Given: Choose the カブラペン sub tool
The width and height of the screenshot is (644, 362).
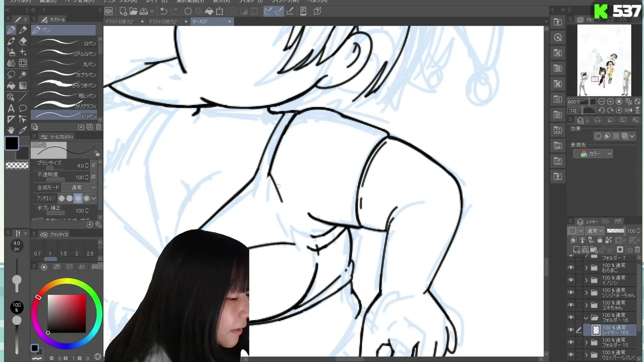Looking at the screenshot, I should click(64, 75).
